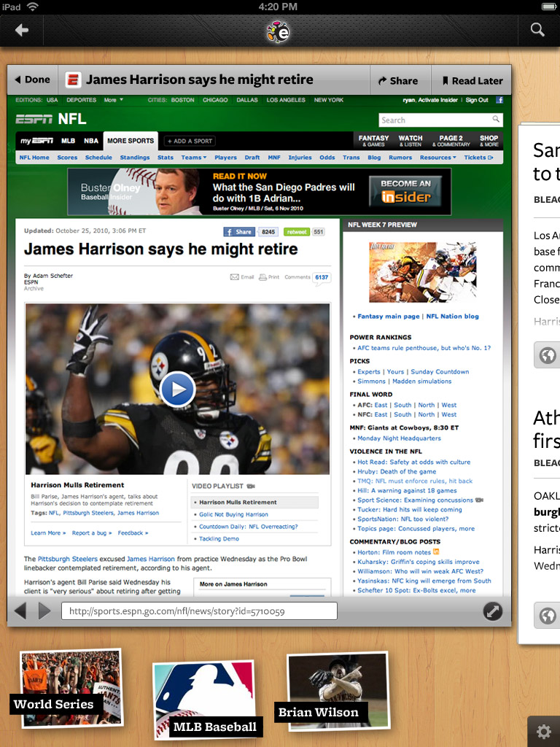
Task: Open search with the magnifier icon
Action: point(537,29)
